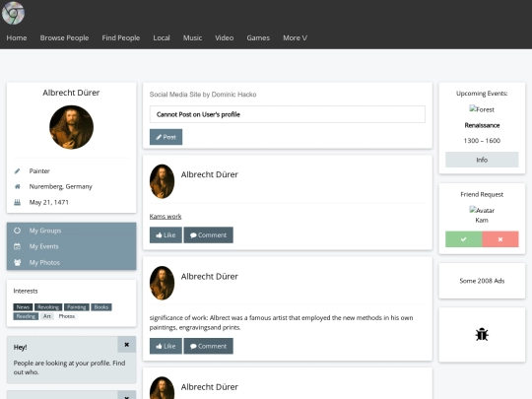The width and height of the screenshot is (532, 399).
Task: Click avatar on the Kams work post
Action: [163, 181]
